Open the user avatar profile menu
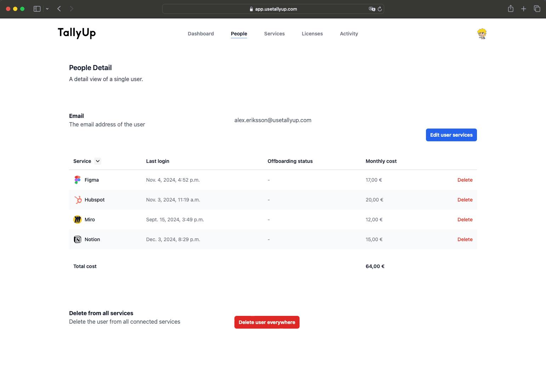 (x=482, y=34)
